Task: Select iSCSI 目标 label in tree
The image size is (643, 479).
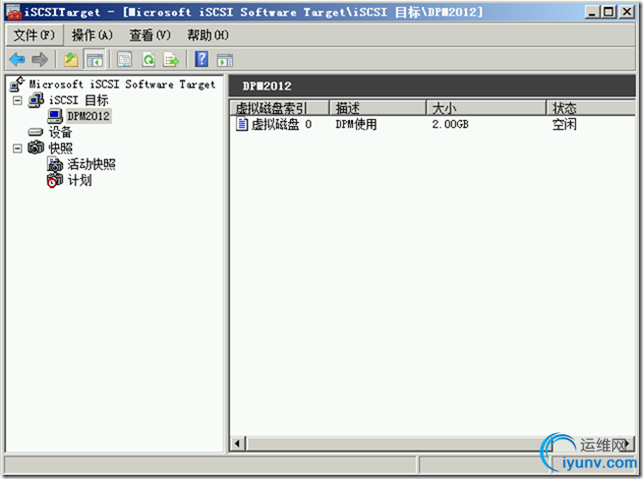Action: tap(79, 100)
